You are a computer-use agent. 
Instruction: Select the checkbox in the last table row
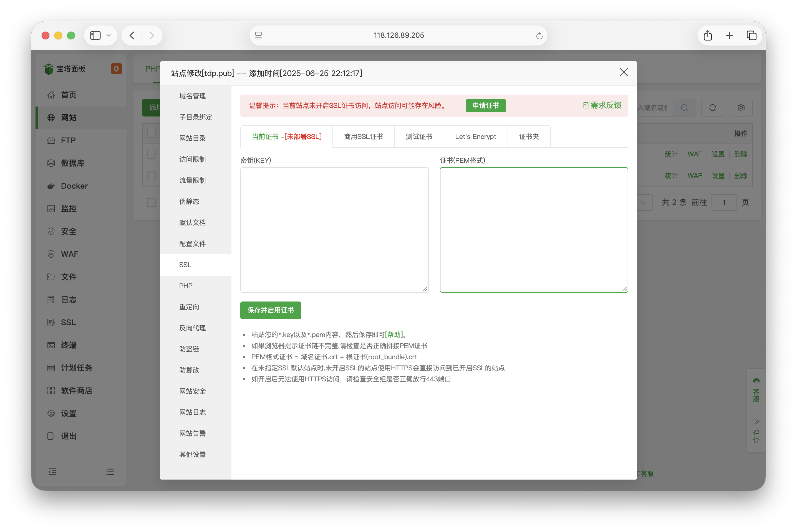(152, 202)
